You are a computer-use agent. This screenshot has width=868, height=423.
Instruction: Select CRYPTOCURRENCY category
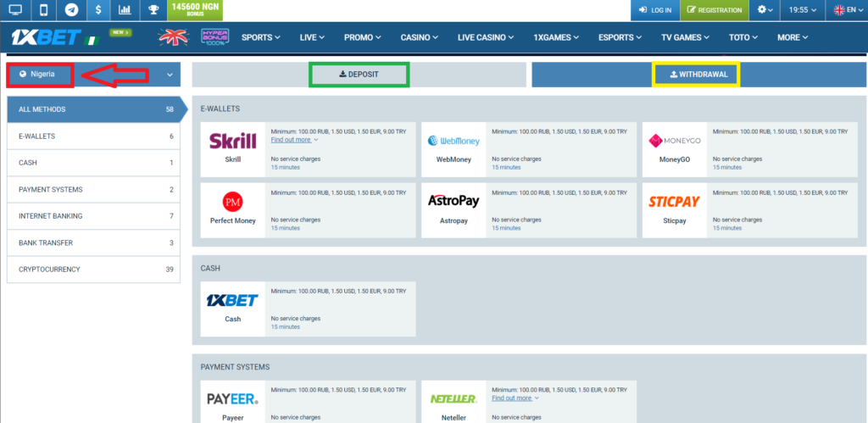point(93,269)
